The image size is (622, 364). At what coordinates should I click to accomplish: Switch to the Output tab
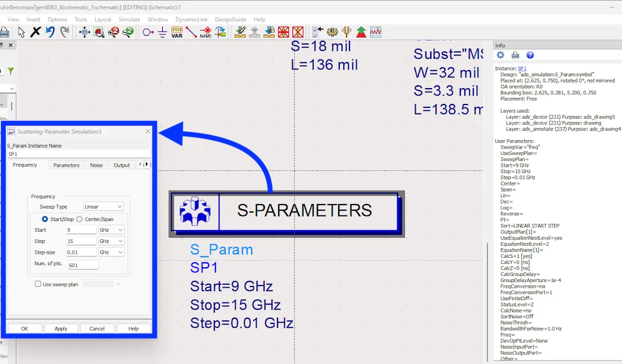122,166
